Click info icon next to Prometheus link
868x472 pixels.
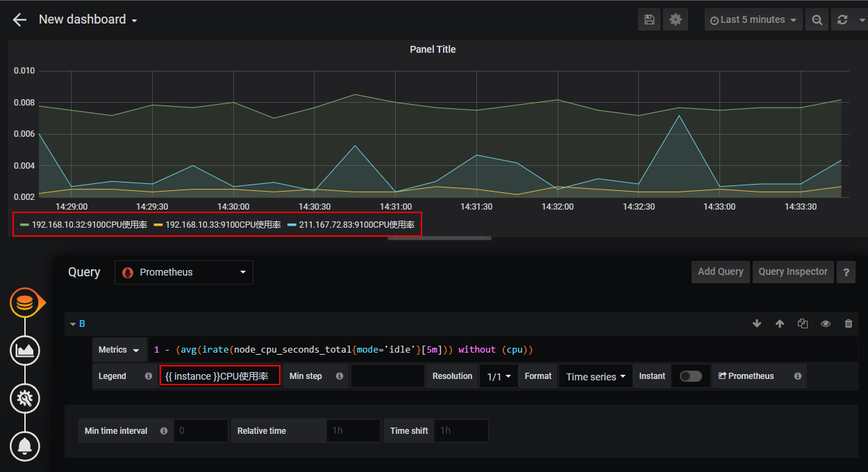797,376
